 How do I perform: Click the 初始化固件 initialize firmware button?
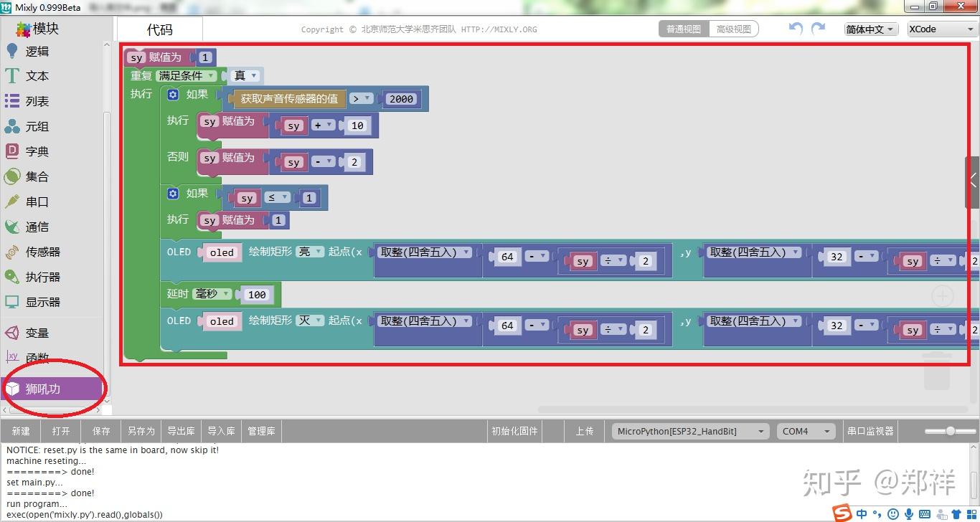click(x=514, y=431)
